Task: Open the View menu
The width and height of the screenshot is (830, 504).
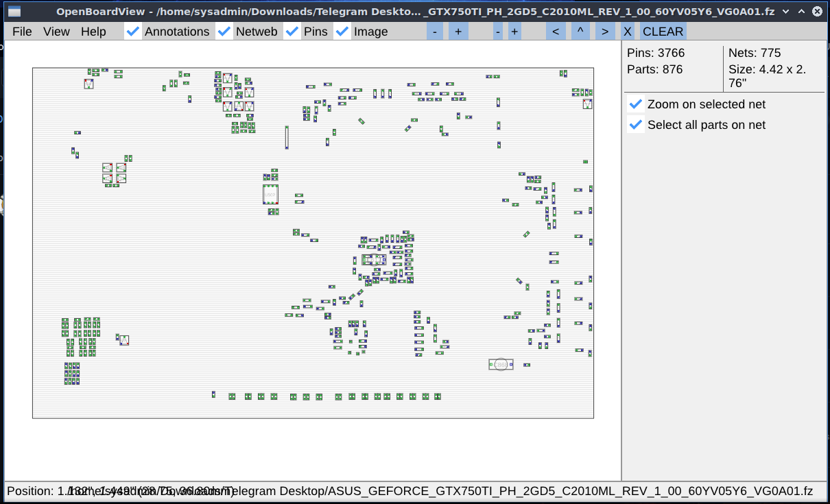Action: click(56, 31)
